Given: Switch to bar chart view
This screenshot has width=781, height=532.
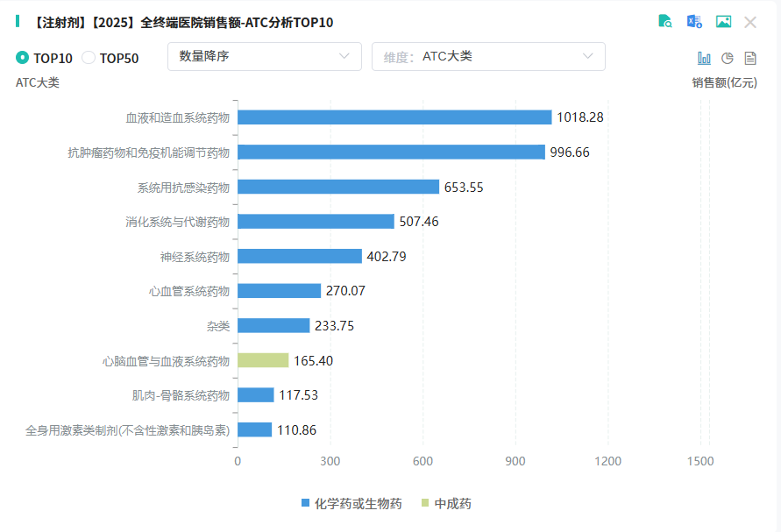Looking at the screenshot, I should (704, 58).
